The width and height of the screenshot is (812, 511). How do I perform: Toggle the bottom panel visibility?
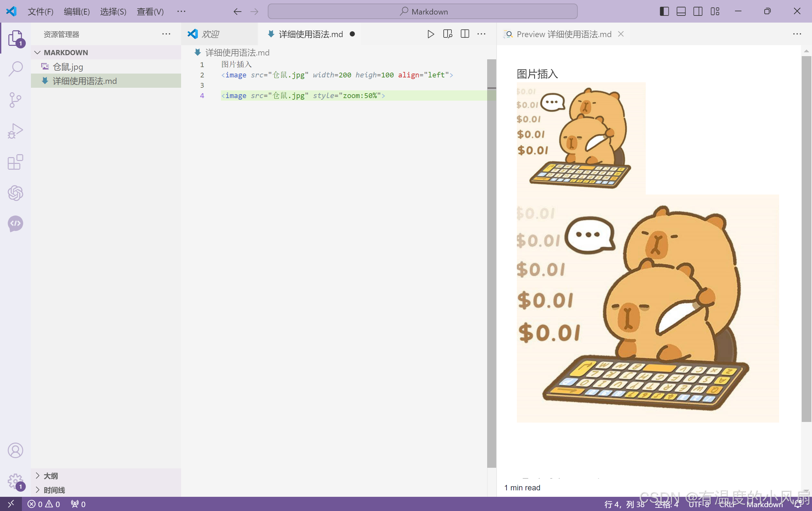click(x=681, y=12)
